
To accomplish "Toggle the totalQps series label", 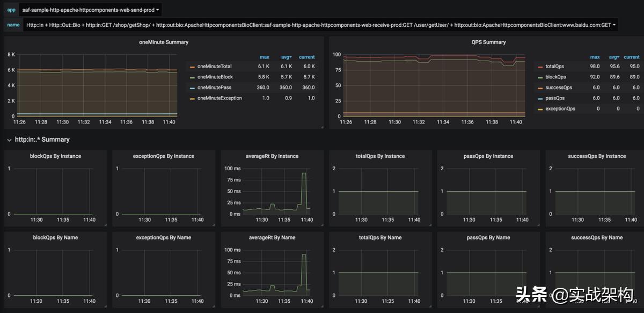I will click(554, 67).
